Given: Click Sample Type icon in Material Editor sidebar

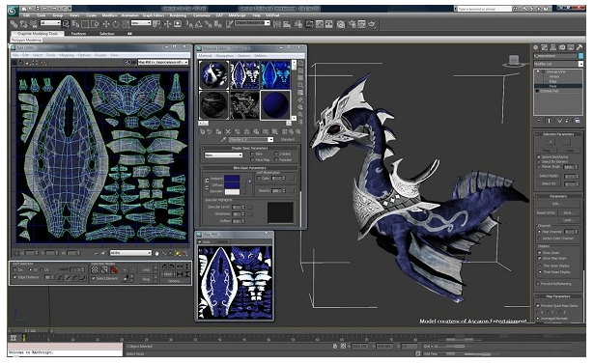Looking at the screenshot, I should pos(300,64).
